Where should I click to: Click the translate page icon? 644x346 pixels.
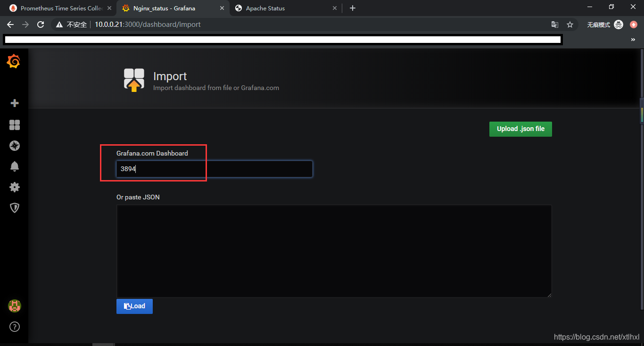click(555, 25)
